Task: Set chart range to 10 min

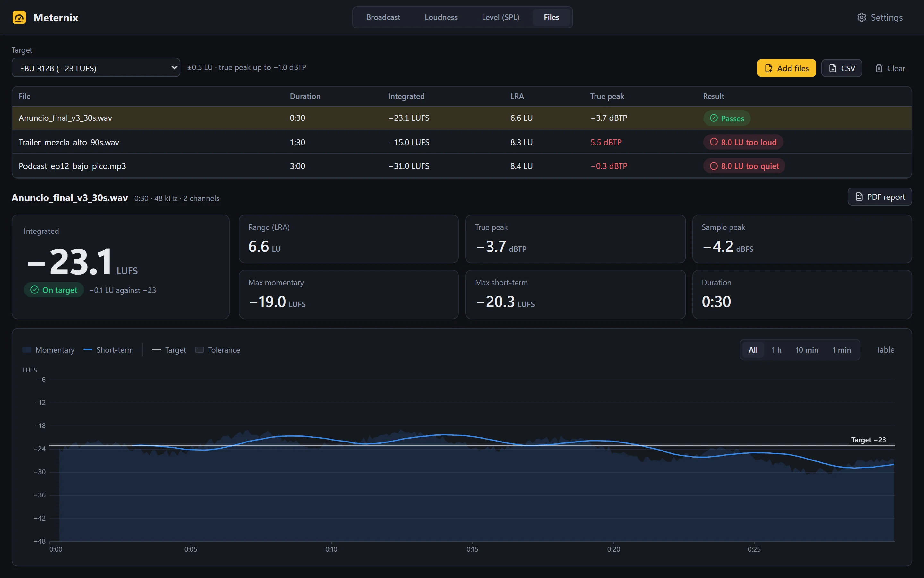Action: click(807, 350)
